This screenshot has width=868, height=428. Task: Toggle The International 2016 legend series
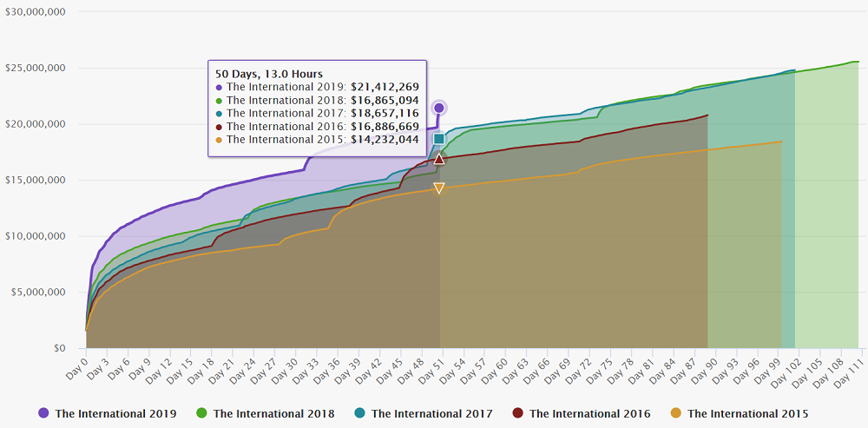[582, 413]
